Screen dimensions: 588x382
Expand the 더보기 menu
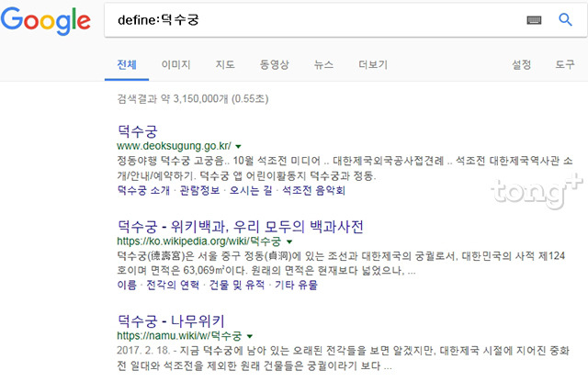[373, 64]
